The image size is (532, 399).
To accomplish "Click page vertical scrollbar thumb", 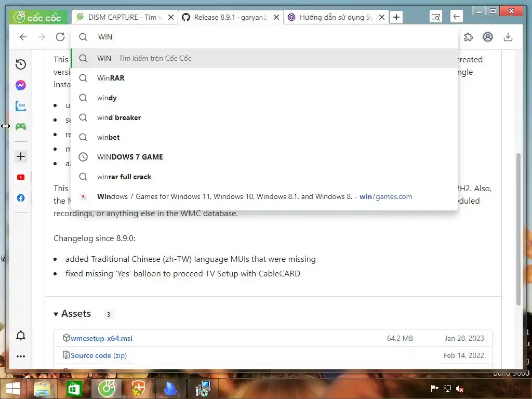I will 518,229.
